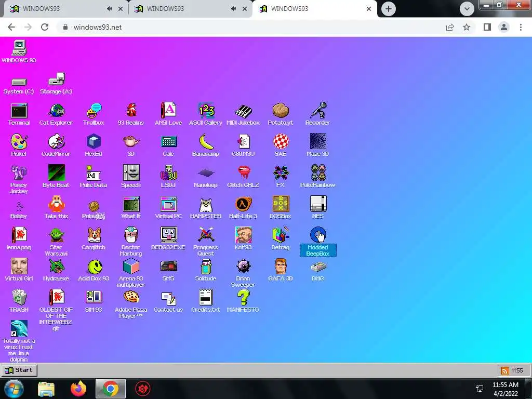Open the ASCII Gallery icon
The image size is (532, 399).
pyautogui.click(x=206, y=111)
